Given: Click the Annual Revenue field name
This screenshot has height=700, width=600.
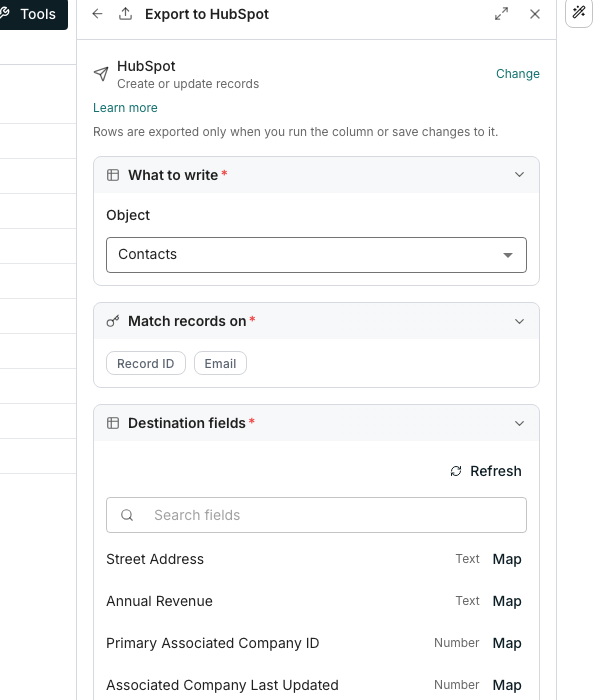Looking at the screenshot, I should tap(159, 601).
